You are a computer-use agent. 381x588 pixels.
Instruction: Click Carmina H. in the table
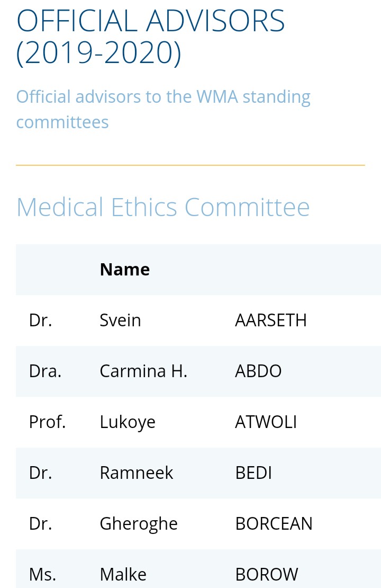pos(143,371)
